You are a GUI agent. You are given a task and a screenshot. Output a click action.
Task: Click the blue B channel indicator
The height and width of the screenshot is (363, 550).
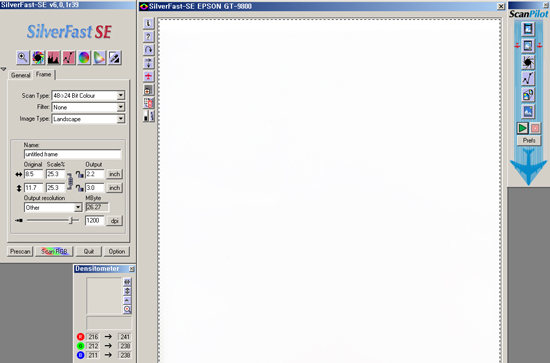[80, 355]
